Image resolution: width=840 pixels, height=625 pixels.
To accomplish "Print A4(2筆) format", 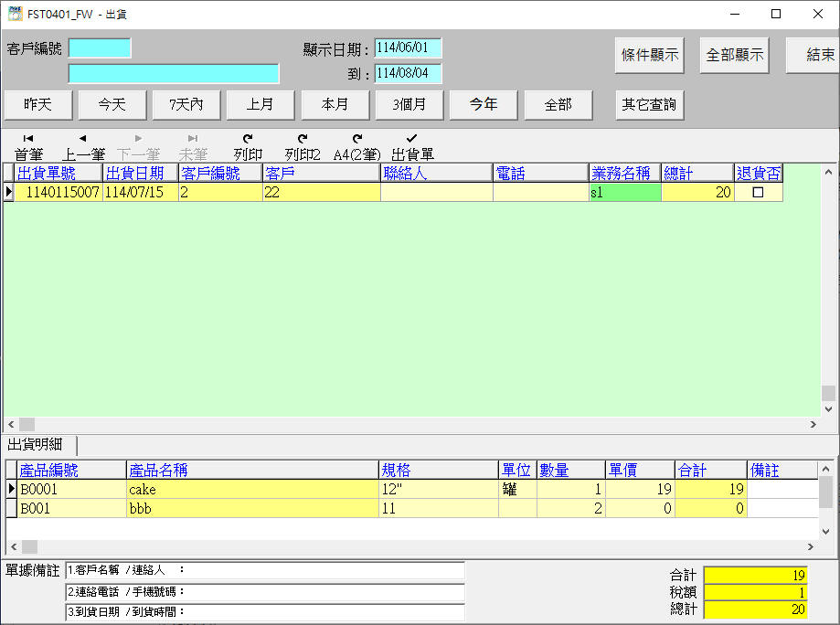I will click(x=357, y=146).
